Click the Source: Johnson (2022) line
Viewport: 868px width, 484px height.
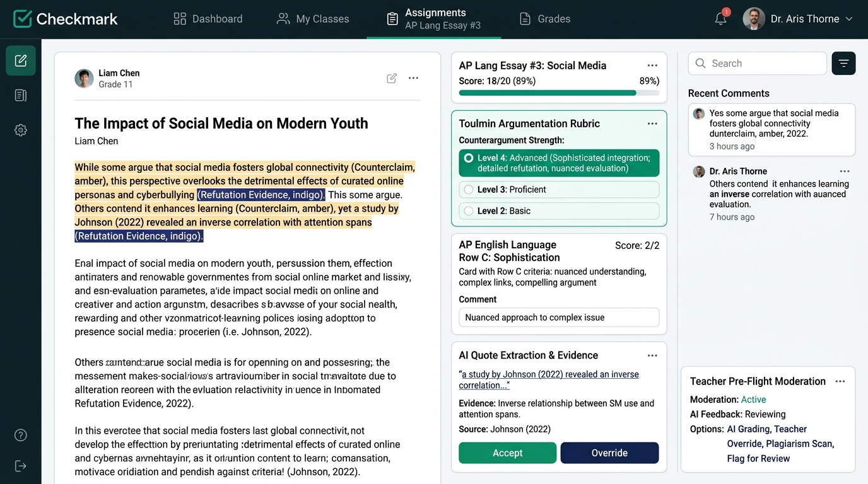[x=505, y=429]
